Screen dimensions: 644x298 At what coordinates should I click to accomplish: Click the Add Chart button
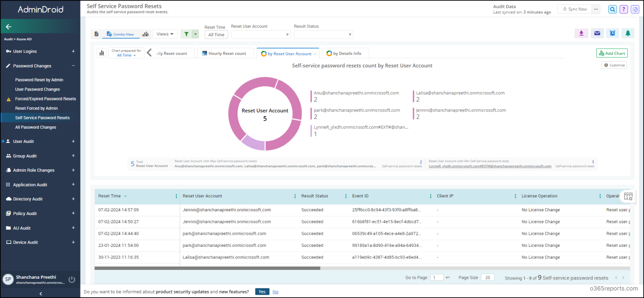click(x=612, y=53)
